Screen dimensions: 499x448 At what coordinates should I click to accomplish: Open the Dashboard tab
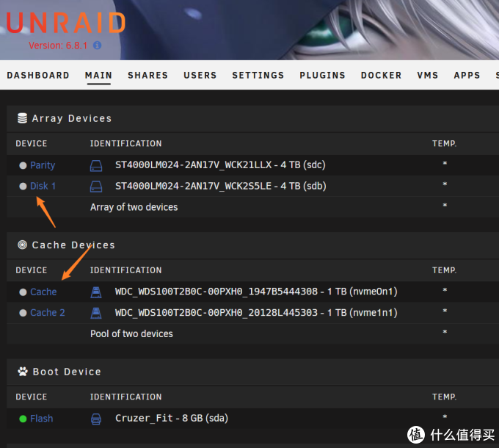[x=38, y=75]
